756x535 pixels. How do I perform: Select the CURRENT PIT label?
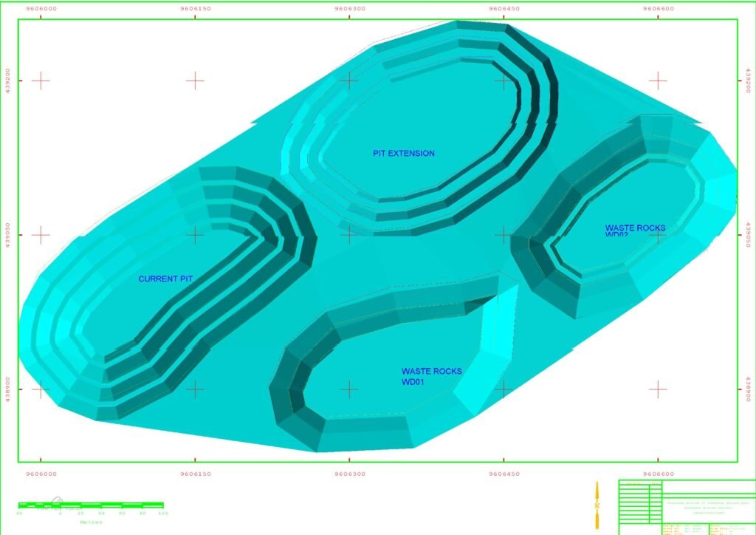[165, 279]
